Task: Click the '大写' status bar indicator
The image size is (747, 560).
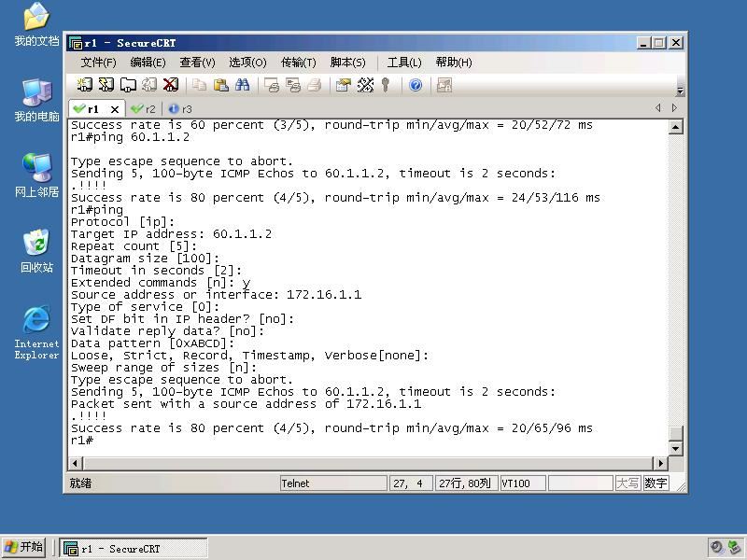Action: (627, 483)
